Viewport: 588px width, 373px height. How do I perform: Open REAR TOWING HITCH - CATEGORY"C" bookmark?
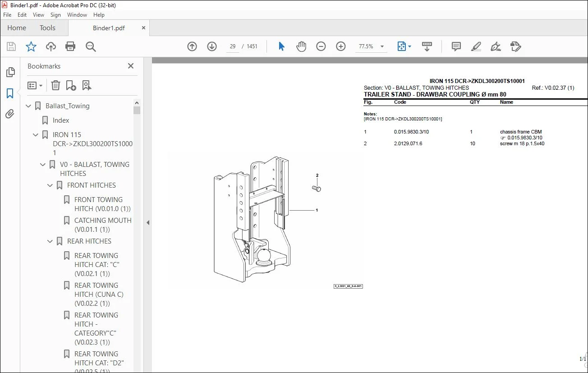[x=96, y=329]
